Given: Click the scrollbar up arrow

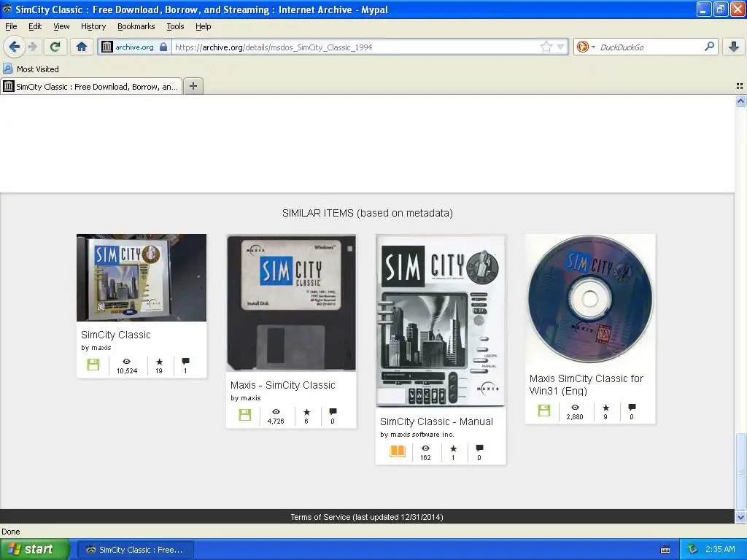Looking at the screenshot, I should click(740, 101).
